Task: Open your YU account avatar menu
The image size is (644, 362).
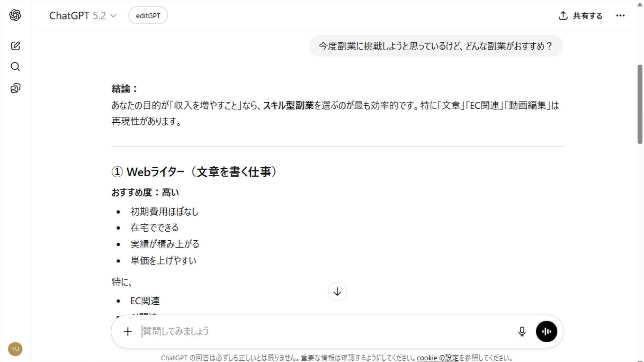Action: point(15,349)
